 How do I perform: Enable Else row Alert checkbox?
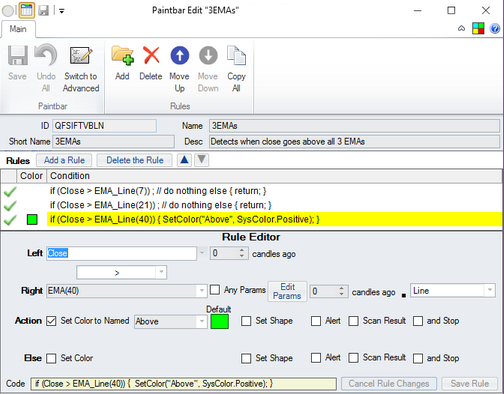click(316, 358)
